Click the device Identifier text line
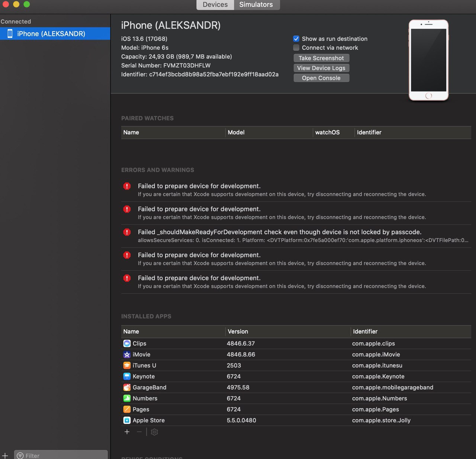 click(x=200, y=74)
